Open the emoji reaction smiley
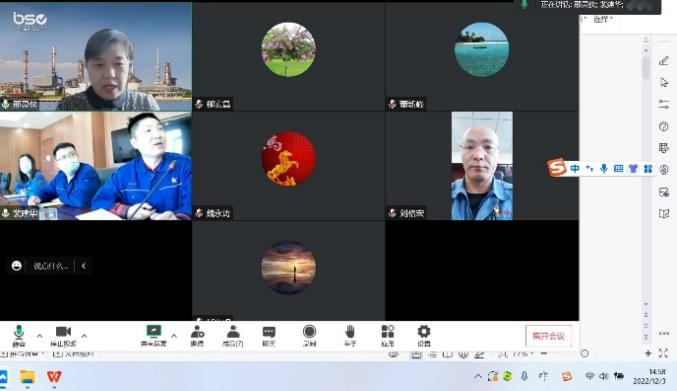The width and height of the screenshot is (677, 391). point(16,266)
